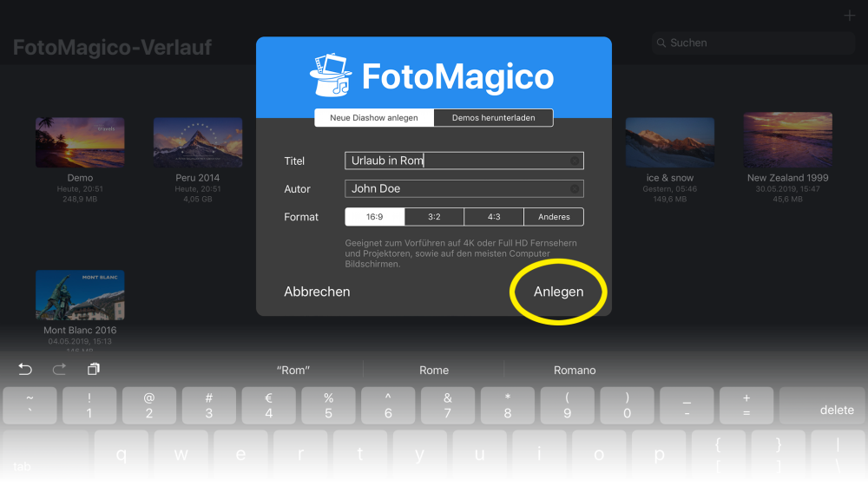The image size is (868, 486).
Task: Tap the plus and equals key
Action: pyautogui.click(x=746, y=406)
